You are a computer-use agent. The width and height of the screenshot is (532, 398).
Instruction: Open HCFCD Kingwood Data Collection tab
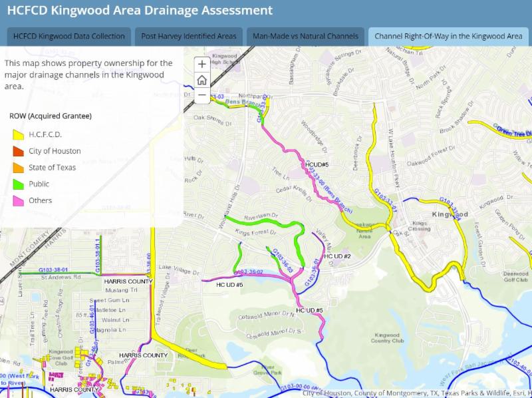coord(69,37)
